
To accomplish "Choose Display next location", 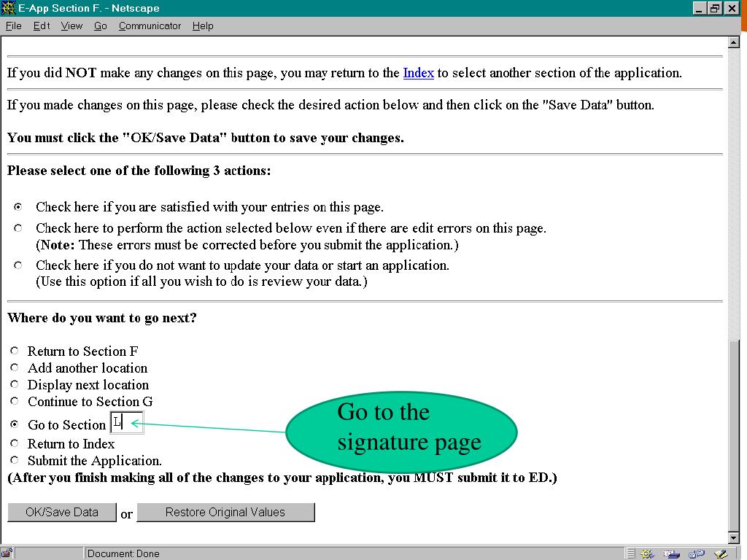I will (x=15, y=384).
